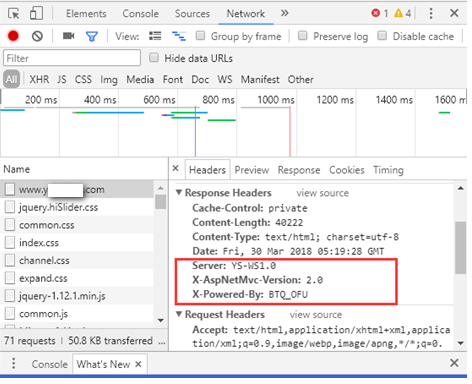
Task: Click the headers pane scroll-down arrow
Action: 461,343
